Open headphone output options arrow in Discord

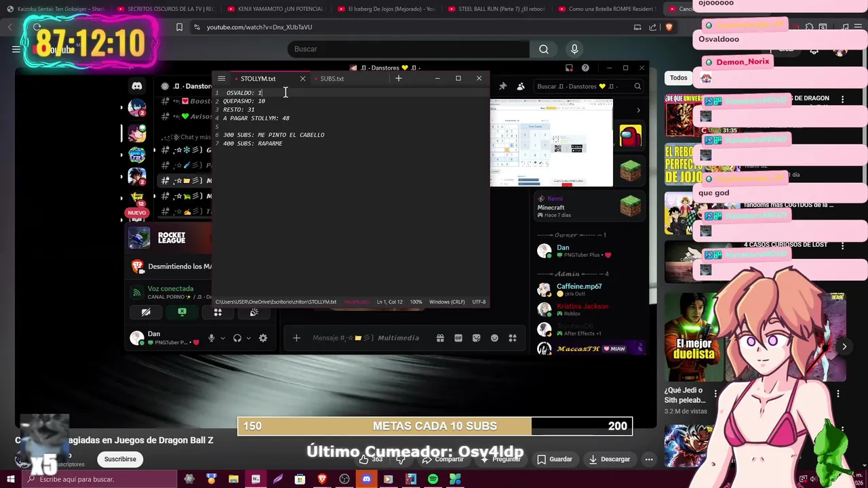(248, 338)
